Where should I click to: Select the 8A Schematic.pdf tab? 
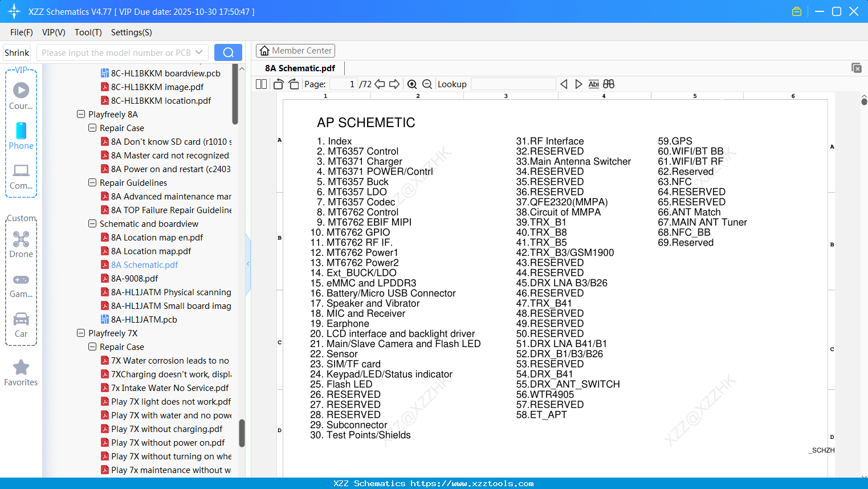pyautogui.click(x=300, y=68)
